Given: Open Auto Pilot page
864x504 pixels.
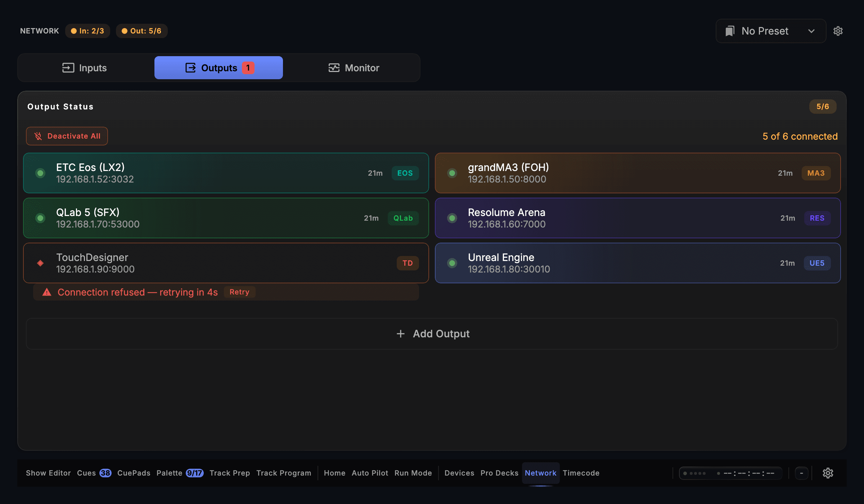Looking at the screenshot, I should click(x=370, y=473).
